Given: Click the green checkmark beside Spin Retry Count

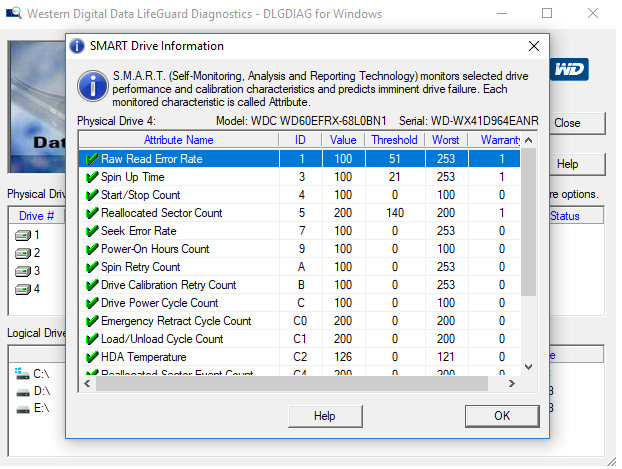Looking at the screenshot, I should tap(92, 267).
